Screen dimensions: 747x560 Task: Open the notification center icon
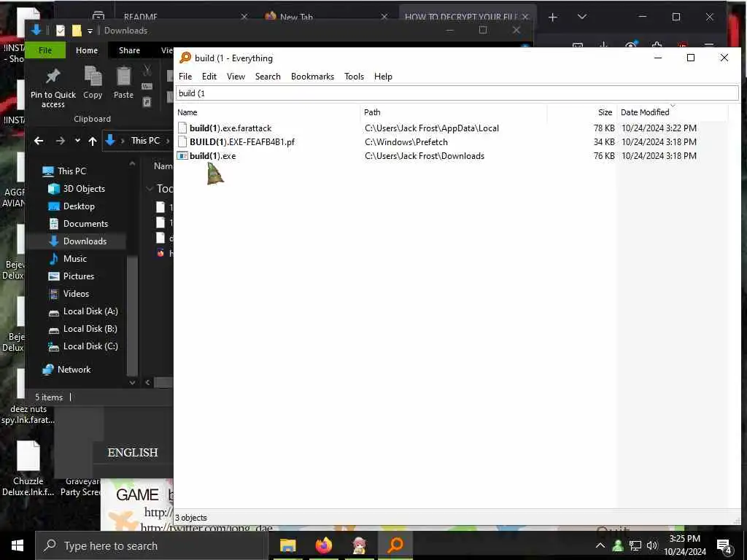724,547
